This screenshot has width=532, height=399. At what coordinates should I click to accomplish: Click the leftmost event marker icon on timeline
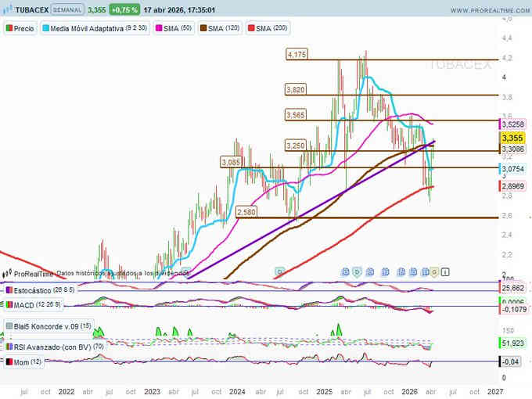pos(278,271)
